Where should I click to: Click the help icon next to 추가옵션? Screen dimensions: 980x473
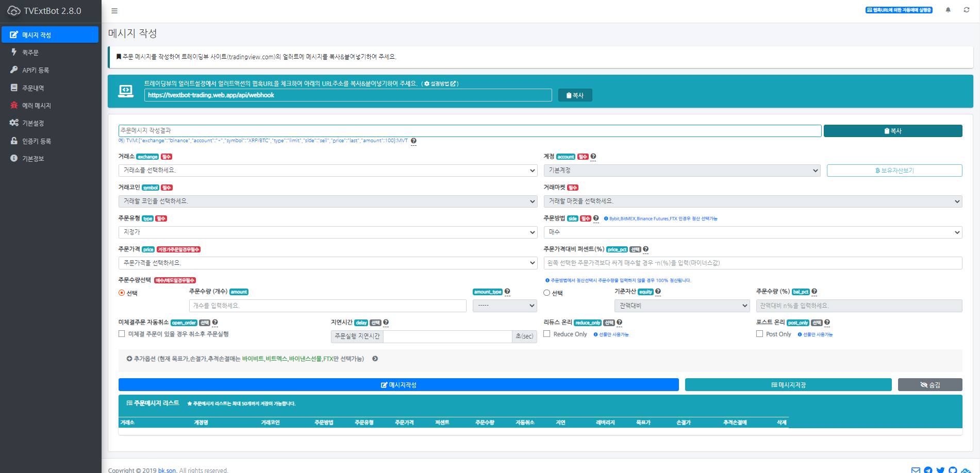(x=375, y=359)
